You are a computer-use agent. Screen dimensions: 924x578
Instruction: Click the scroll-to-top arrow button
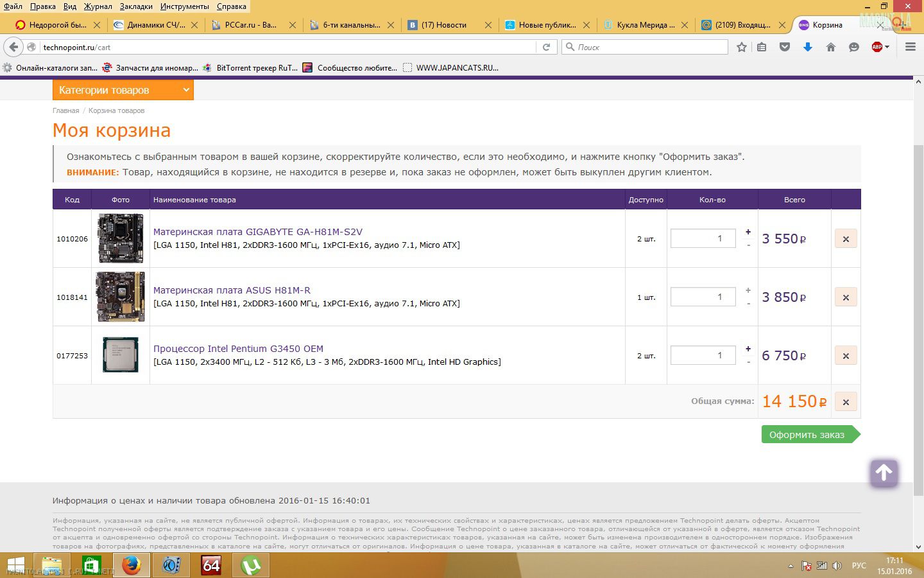884,473
